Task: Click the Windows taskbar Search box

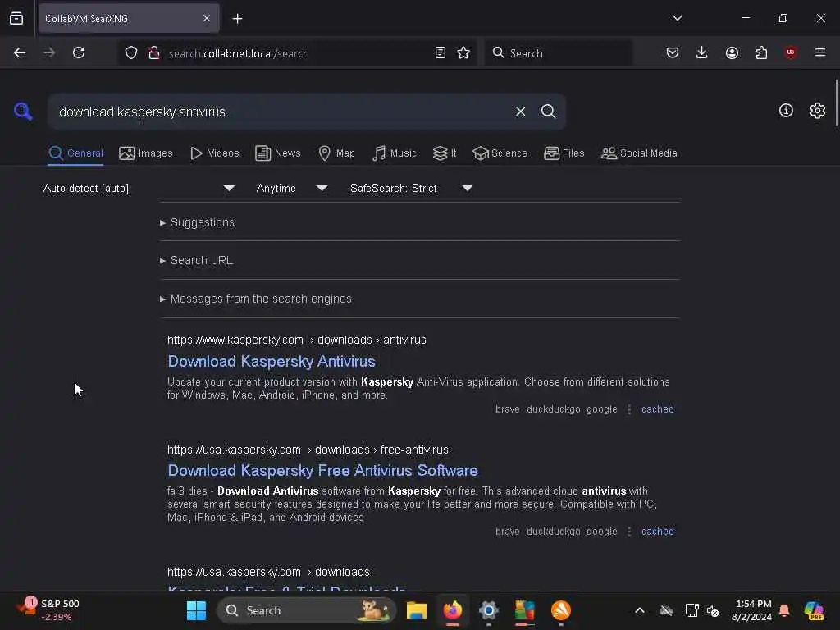Action: coord(307,610)
